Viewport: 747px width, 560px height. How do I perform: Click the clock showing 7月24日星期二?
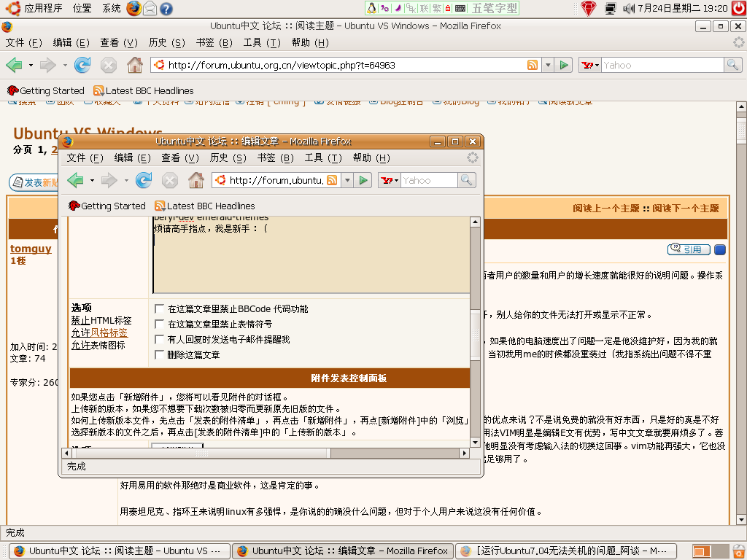pyautogui.click(x=683, y=8)
